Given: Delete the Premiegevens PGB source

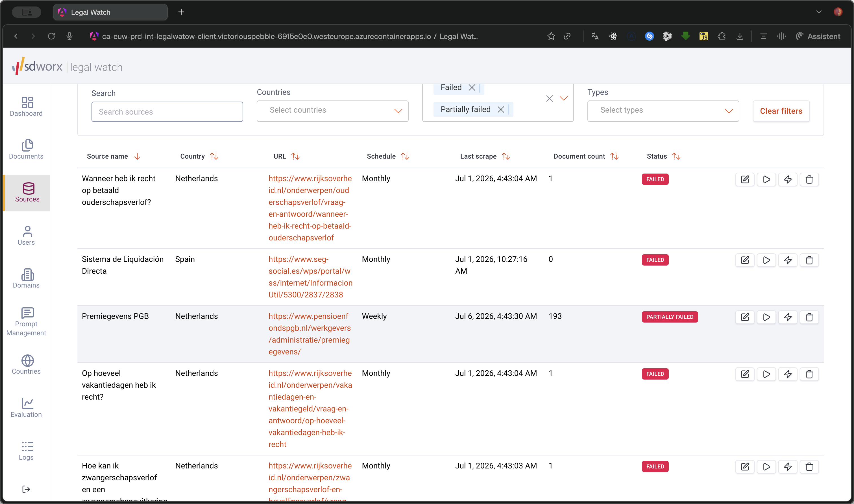Looking at the screenshot, I should click(x=809, y=317).
